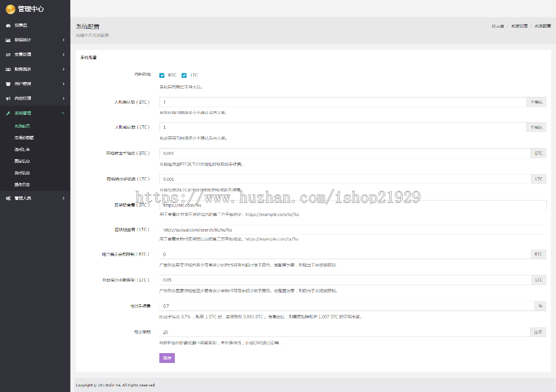556x392 pixels.
Task: Click the LTC unit addon of balance limit
Action: coord(539,280)
